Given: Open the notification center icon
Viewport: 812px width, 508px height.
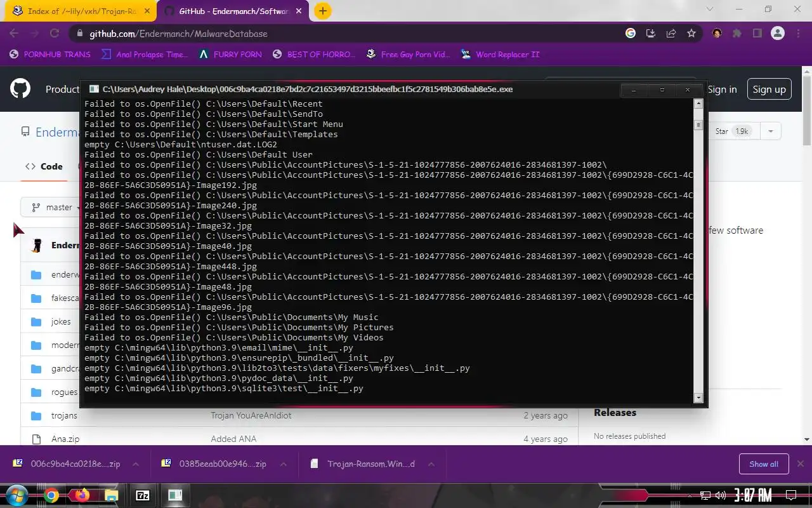Looking at the screenshot, I should [791, 495].
